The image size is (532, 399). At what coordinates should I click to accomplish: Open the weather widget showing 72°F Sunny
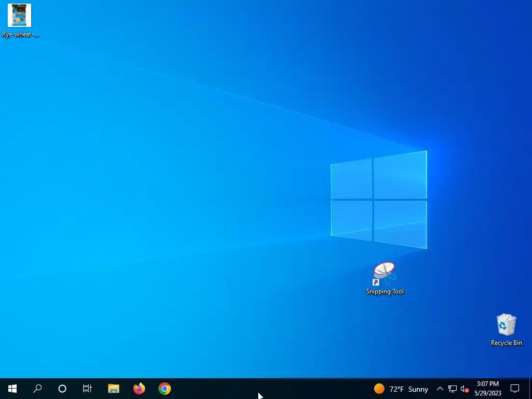click(401, 389)
